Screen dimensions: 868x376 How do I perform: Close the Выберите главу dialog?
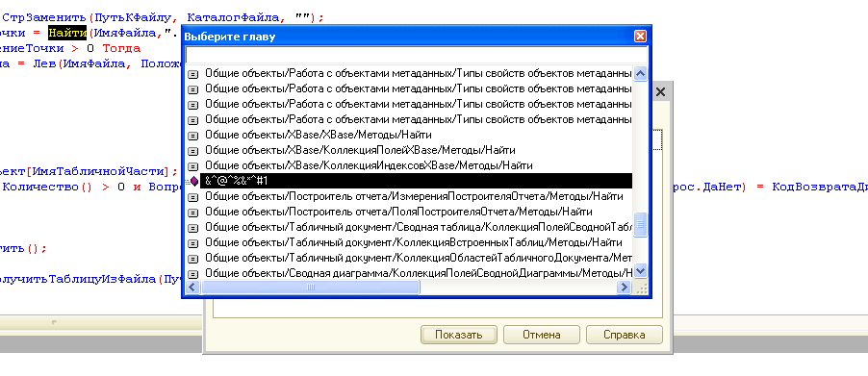[640, 37]
